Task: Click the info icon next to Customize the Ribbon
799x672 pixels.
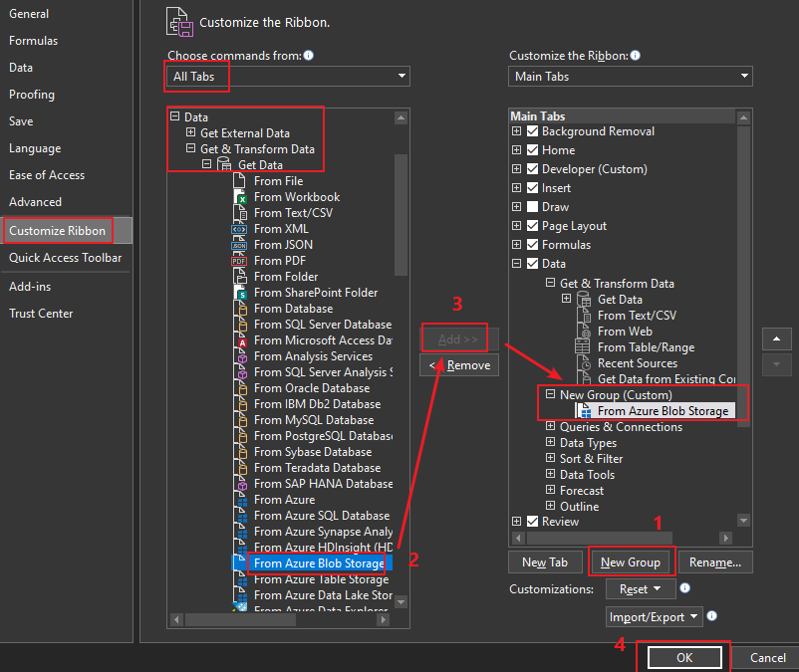Action: pyautogui.click(x=635, y=56)
